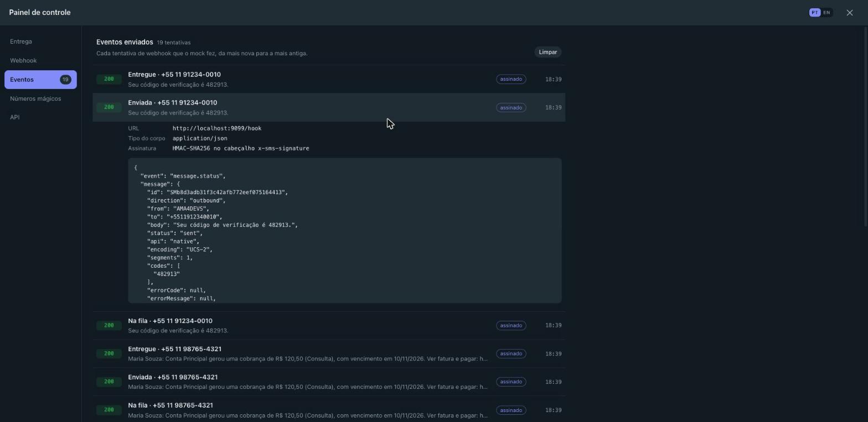Click the HMAC-SHA256 signature description

(x=241, y=148)
